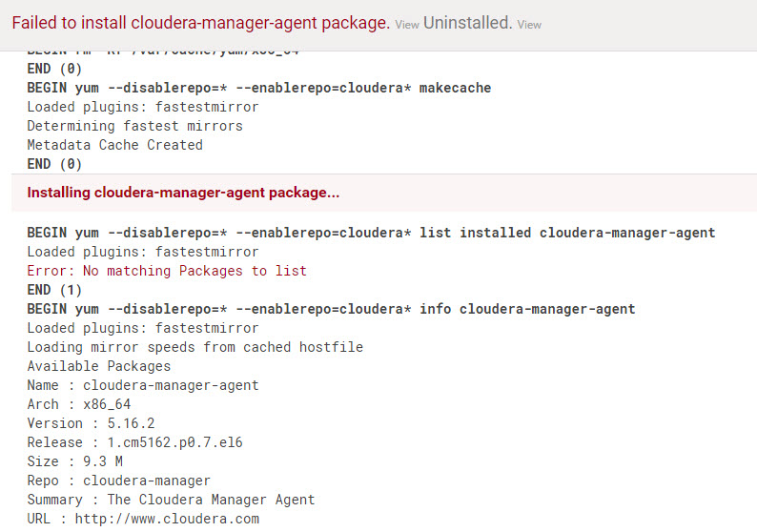Click the yum makecache BEGIN command line

[x=259, y=88]
